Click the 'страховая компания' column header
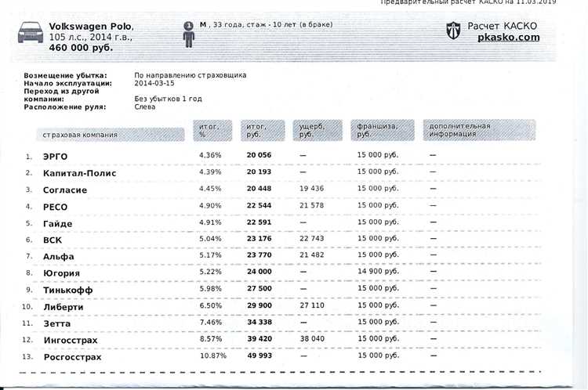Viewport: 588px width, 390px height. pyautogui.click(x=111, y=135)
